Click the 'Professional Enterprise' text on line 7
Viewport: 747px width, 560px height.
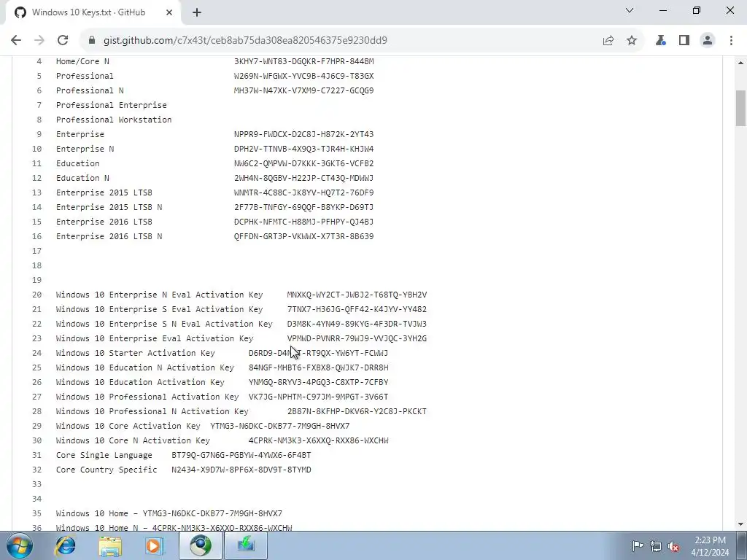pyautogui.click(x=112, y=105)
